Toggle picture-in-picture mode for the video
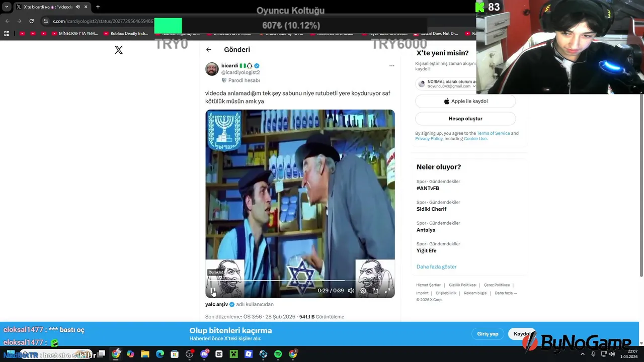 click(x=375, y=291)
